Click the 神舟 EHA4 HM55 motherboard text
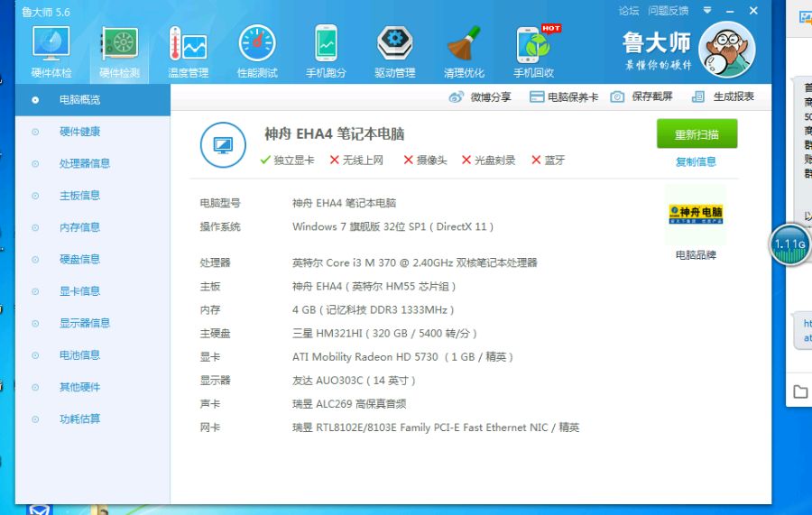The image size is (812, 515). click(374, 287)
